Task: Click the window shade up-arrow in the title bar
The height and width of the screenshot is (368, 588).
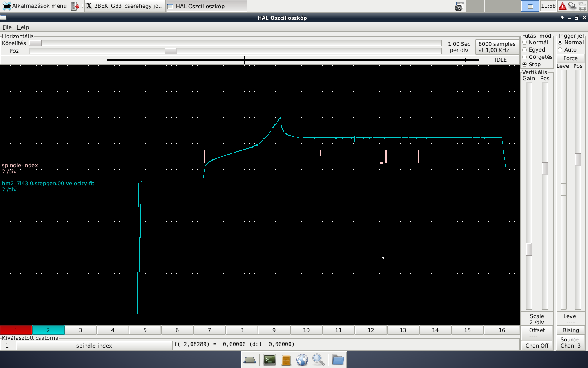Action: (562, 18)
